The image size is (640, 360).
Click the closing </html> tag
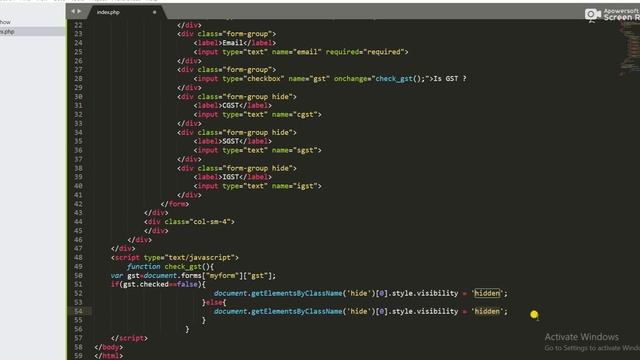tap(109, 356)
